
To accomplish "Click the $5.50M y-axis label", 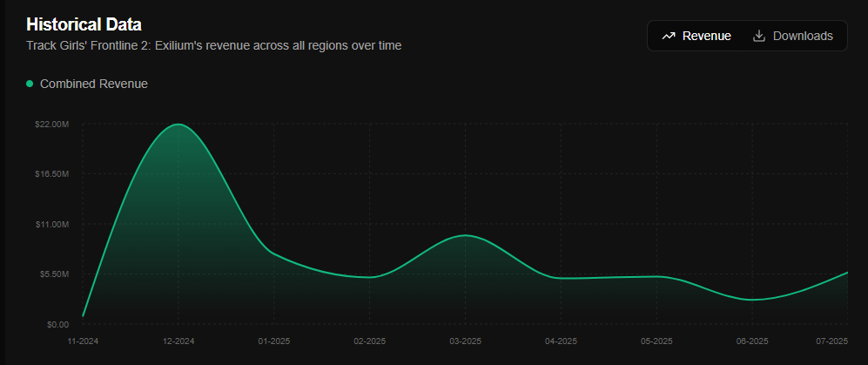I will (x=53, y=274).
